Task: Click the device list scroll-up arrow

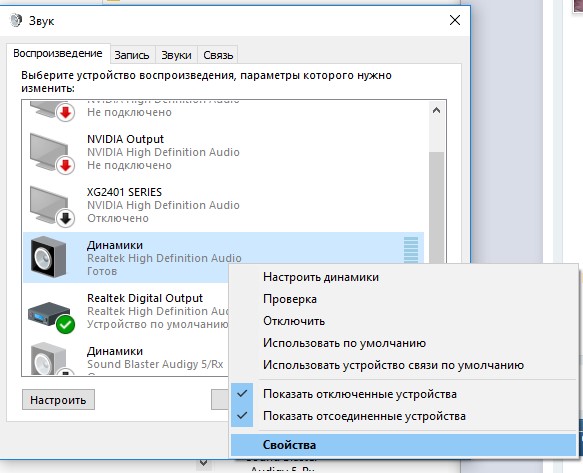Action: point(437,110)
